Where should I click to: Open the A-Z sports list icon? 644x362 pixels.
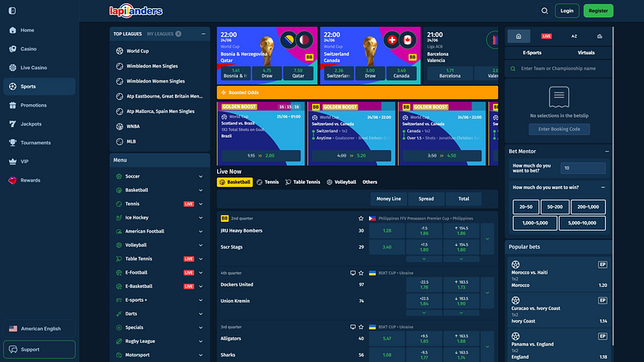pyautogui.click(x=574, y=36)
